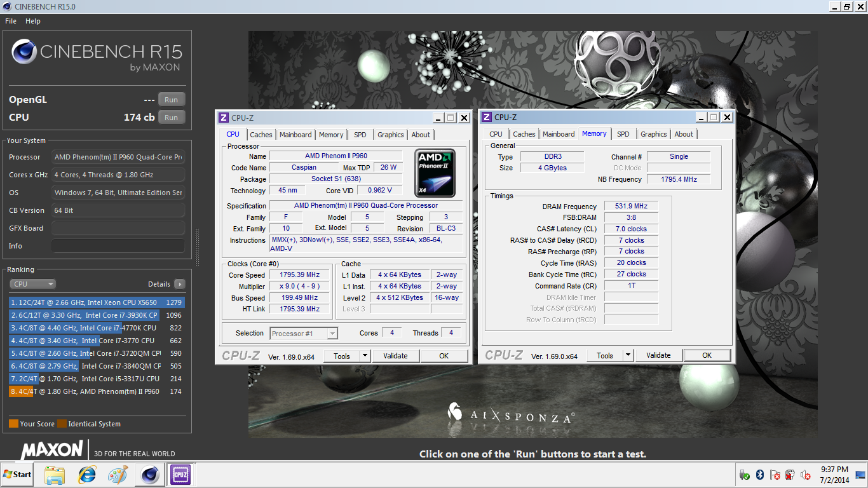Select ranking row AMD Phenom II P960
The width and height of the screenshot is (868, 488).
tap(97, 391)
